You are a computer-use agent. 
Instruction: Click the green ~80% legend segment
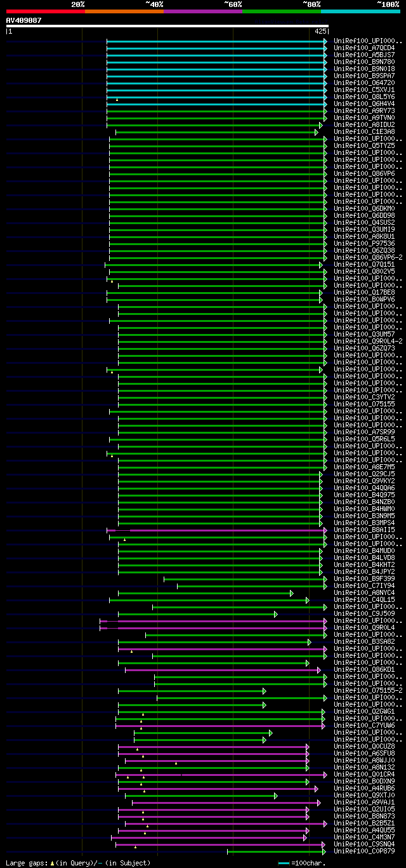coord(282,11)
